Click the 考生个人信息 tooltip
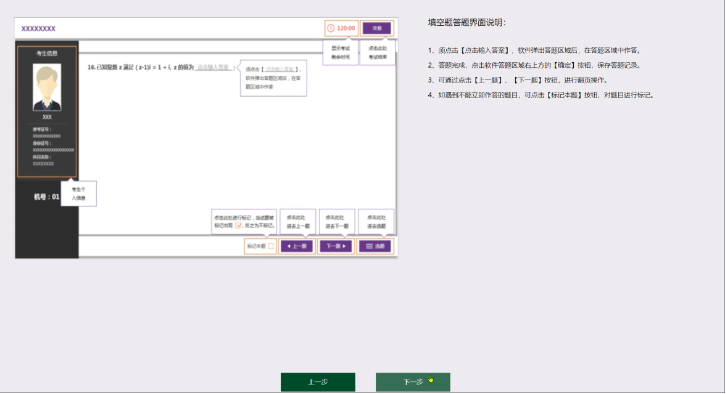This screenshot has width=726, height=394. [x=79, y=194]
